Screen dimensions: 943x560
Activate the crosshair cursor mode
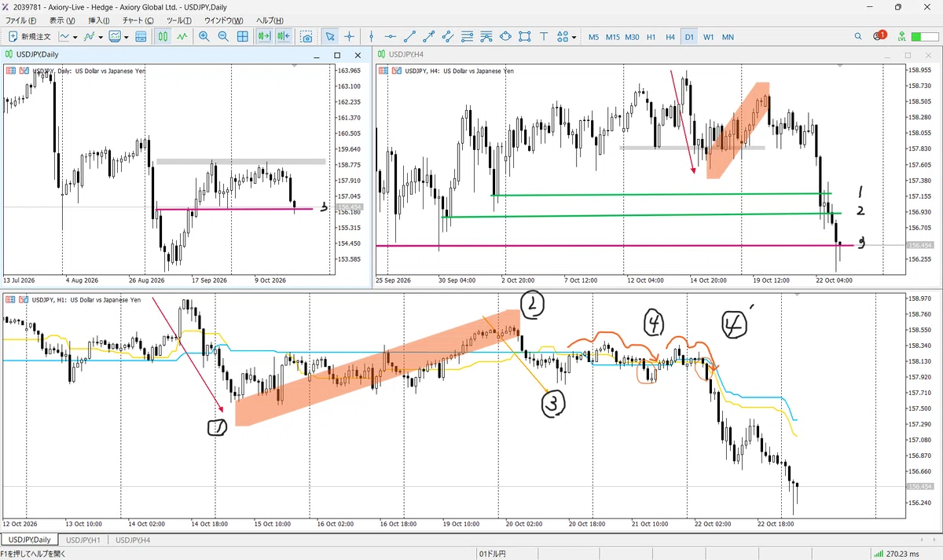pos(349,37)
